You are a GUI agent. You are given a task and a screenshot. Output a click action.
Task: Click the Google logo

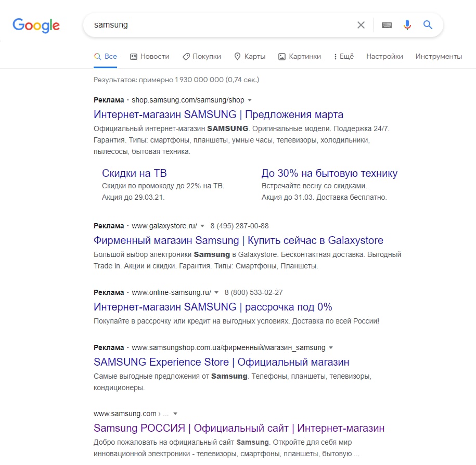36,25
